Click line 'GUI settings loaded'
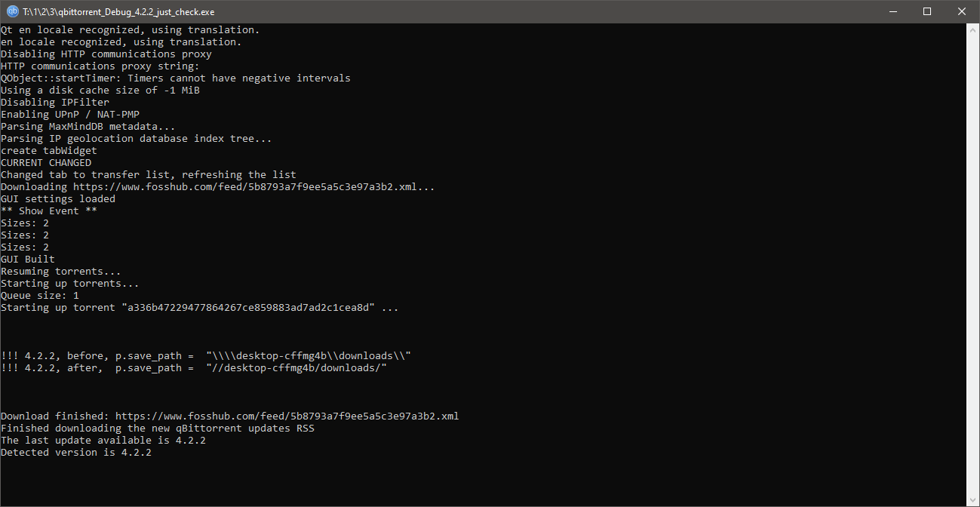The height and width of the screenshot is (507, 980). pyautogui.click(x=58, y=199)
